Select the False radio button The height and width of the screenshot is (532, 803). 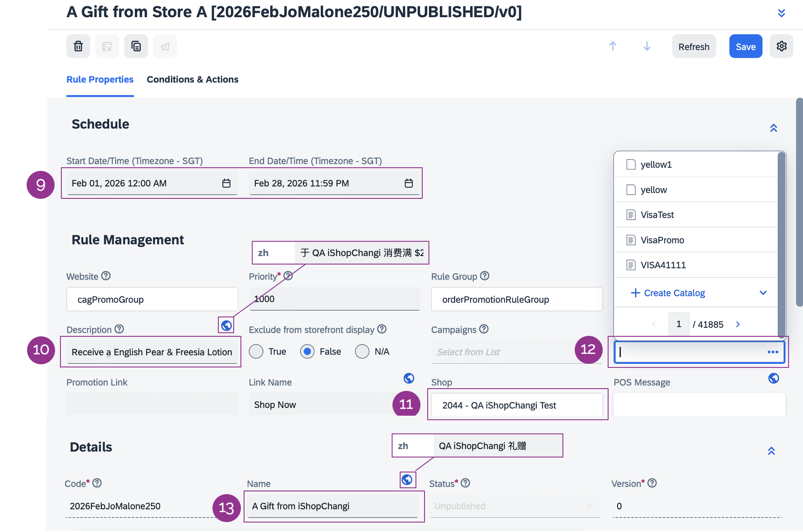307,352
